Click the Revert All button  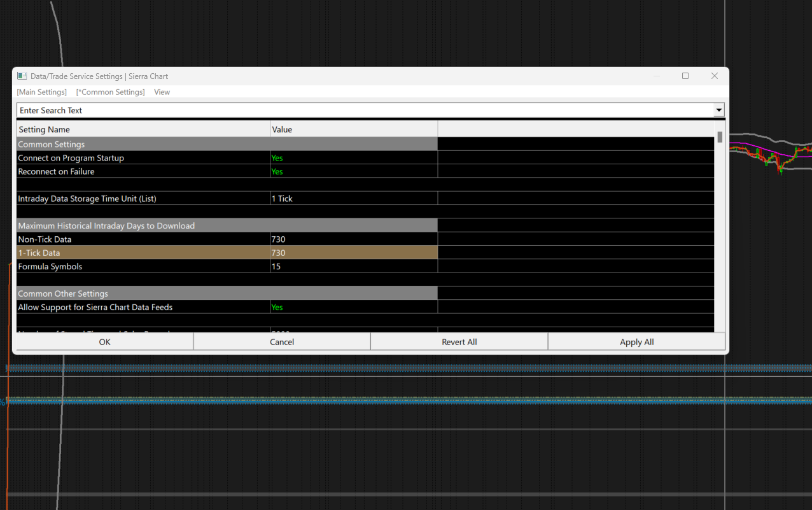(x=459, y=342)
